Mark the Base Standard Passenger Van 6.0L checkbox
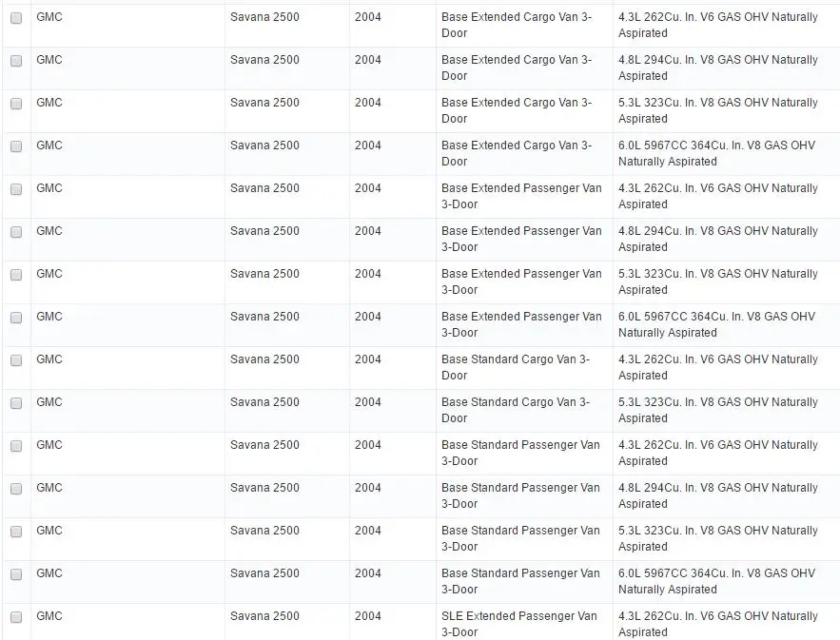The width and height of the screenshot is (840, 640). [16, 574]
